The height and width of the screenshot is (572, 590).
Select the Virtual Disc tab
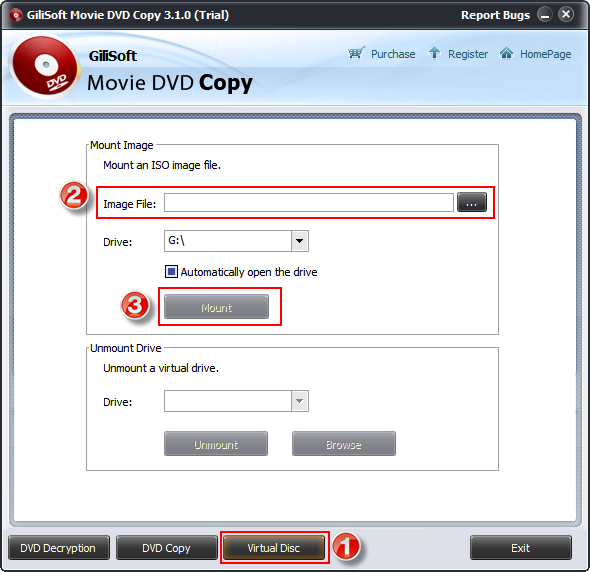pyautogui.click(x=274, y=548)
